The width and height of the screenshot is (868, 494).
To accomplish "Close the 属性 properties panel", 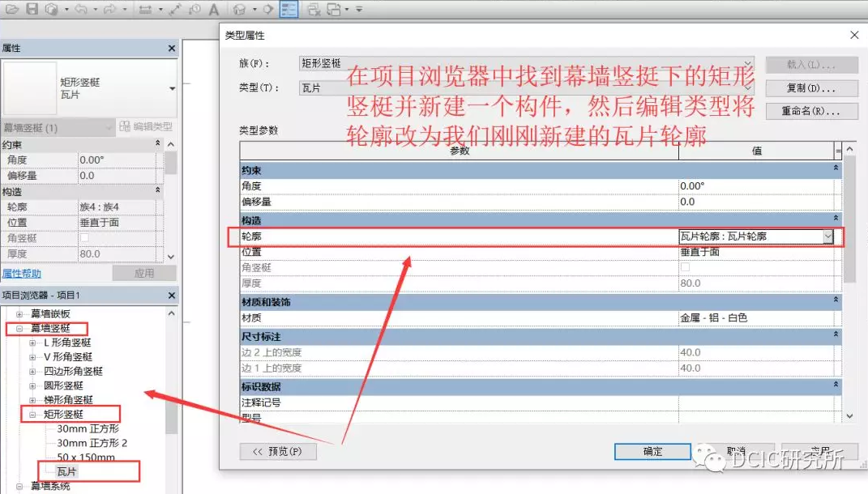I will point(172,49).
